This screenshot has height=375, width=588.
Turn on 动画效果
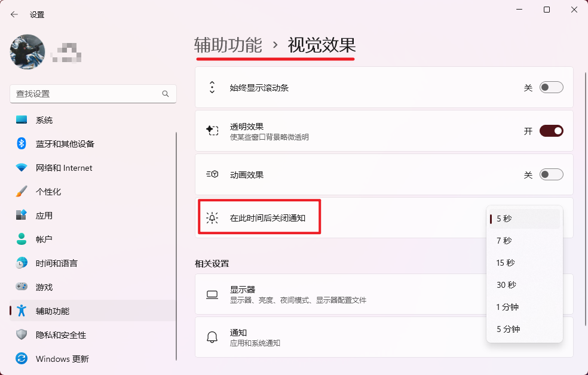pyautogui.click(x=551, y=174)
